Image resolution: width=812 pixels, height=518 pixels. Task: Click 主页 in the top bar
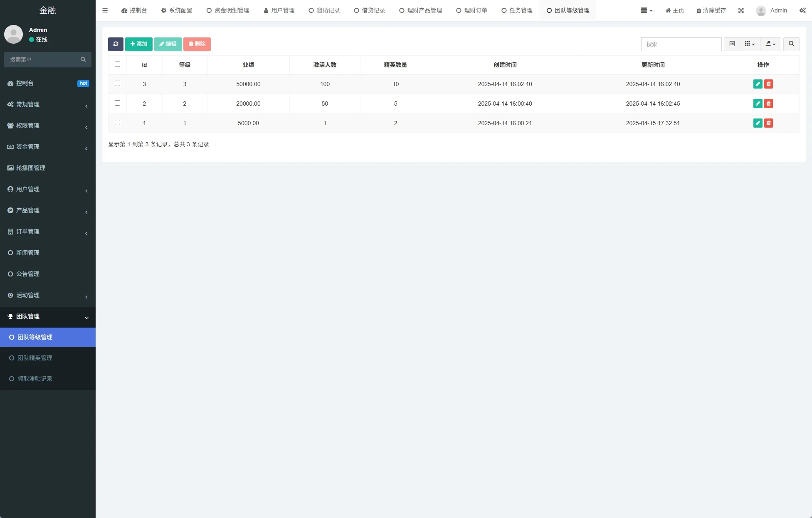click(x=674, y=10)
